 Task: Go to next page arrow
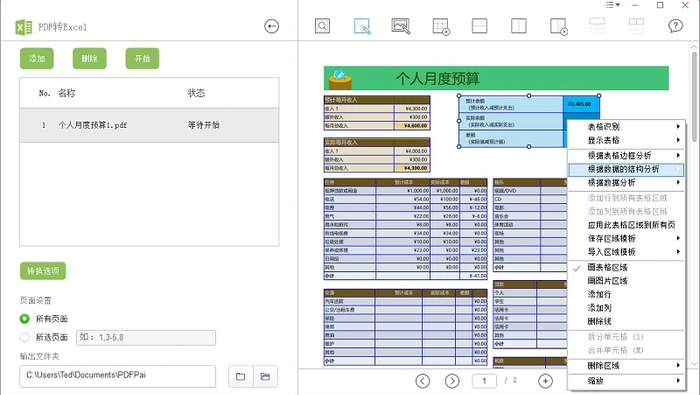(x=452, y=381)
